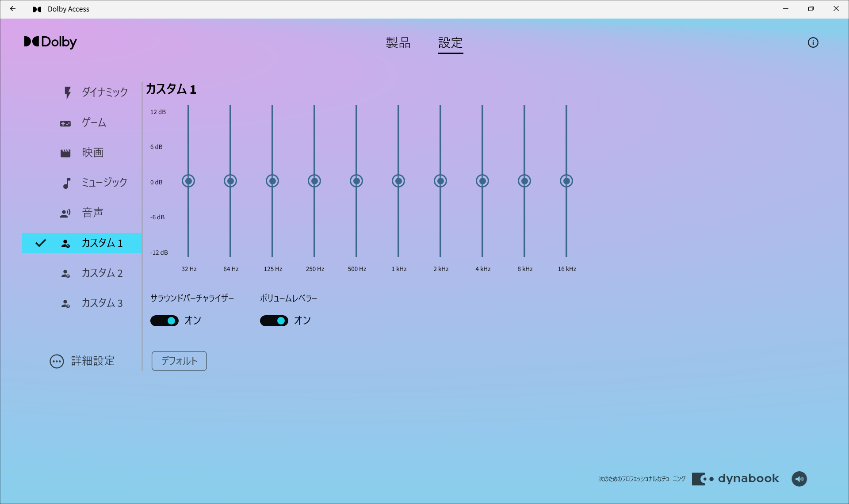Image resolution: width=849 pixels, height=504 pixels.
Task: Turn off サラウンドバーチャライザー
Action: tap(164, 321)
